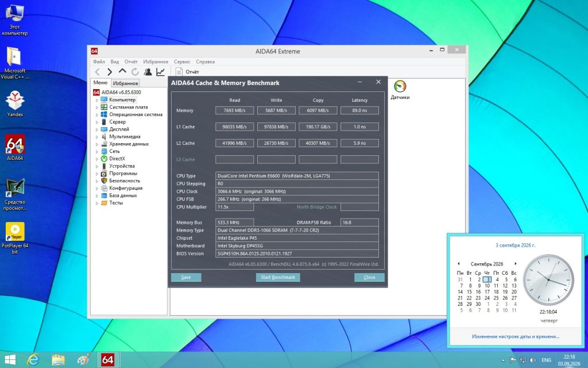Launch Internet Explorer from taskbar

click(x=33, y=360)
